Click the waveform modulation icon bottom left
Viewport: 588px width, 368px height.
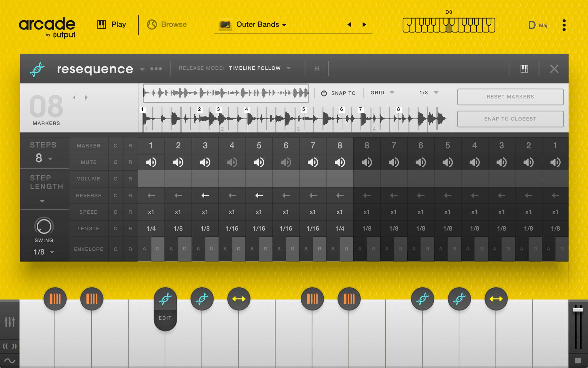pyautogui.click(x=10, y=361)
